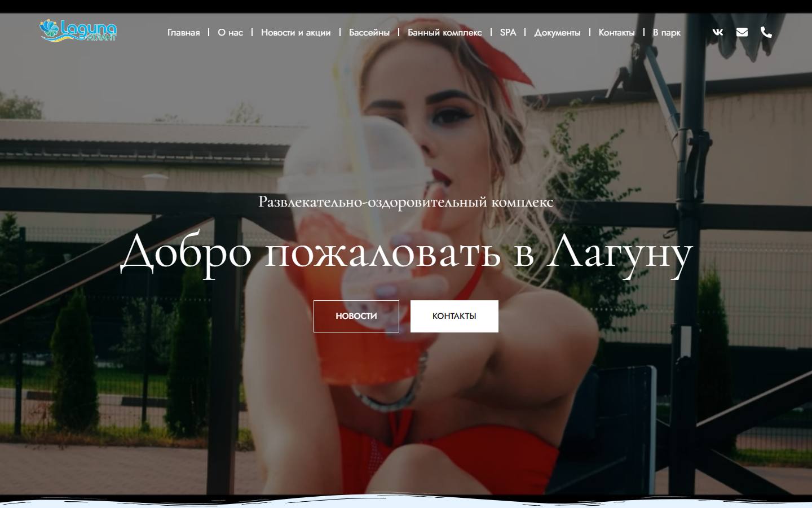Click the outlined НОВОСТИ button
The image size is (812, 508).
tap(356, 316)
